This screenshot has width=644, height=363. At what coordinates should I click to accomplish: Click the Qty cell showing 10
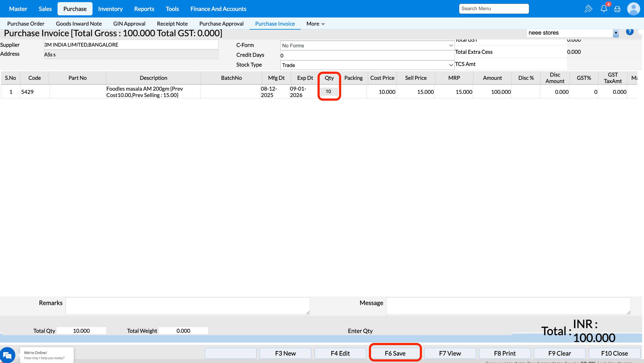coord(328,91)
